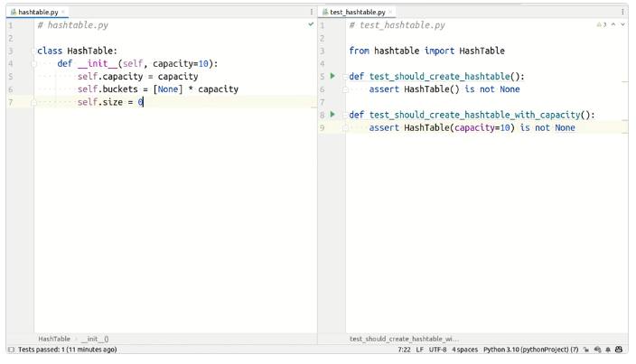
Task: Open notifications bell in status bar
Action: pos(608,350)
